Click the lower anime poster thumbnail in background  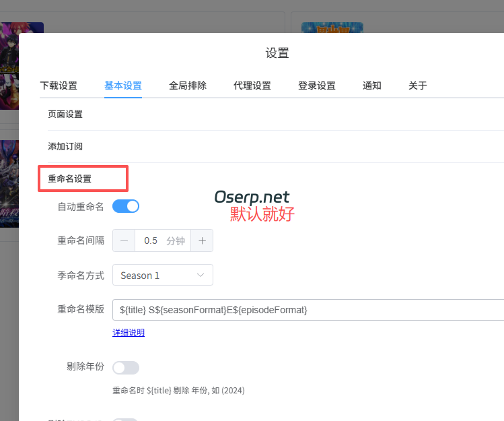coord(9,184)
